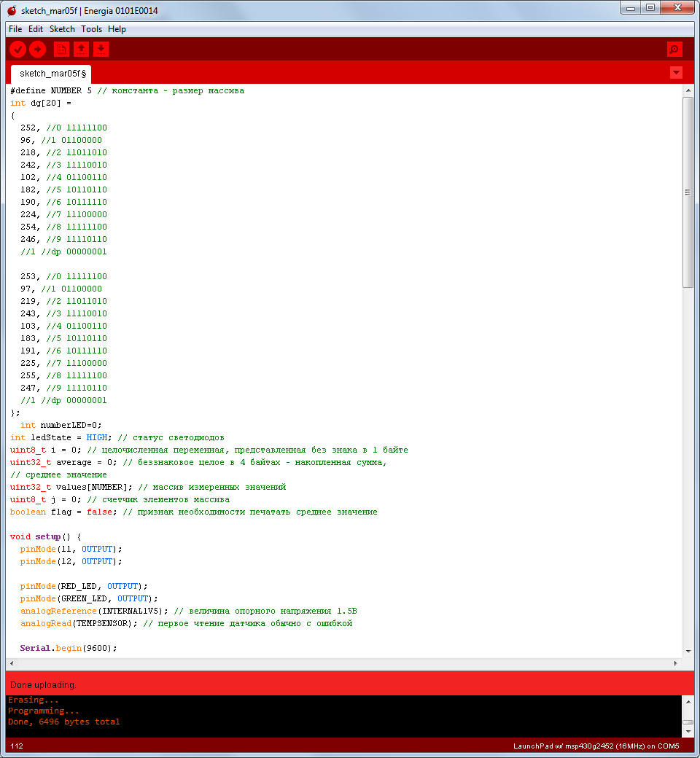Click the '218, //2 11011010' line
700x758 pixels.
63,153
